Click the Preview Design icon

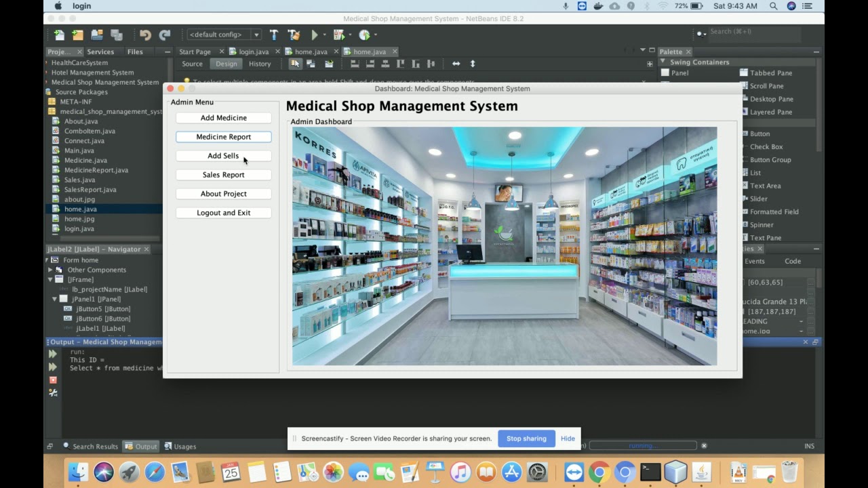[329, 64]
